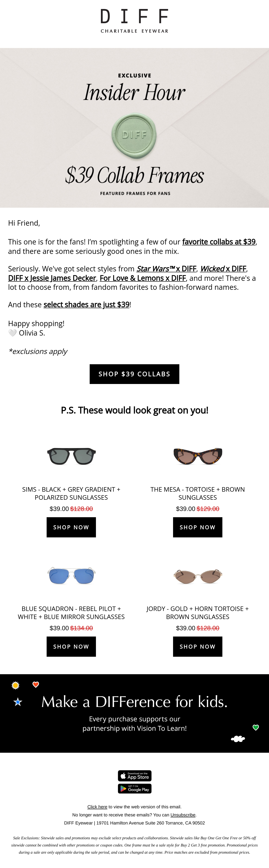
Task: Click the DIFF Charitable Eyewear logo
Action: click(134, 21)
